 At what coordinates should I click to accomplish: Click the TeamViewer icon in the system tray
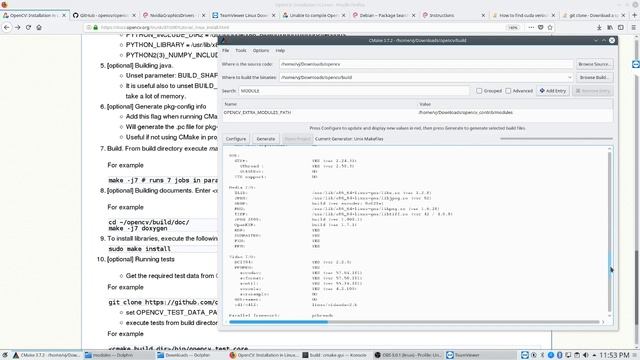[525, 355]
